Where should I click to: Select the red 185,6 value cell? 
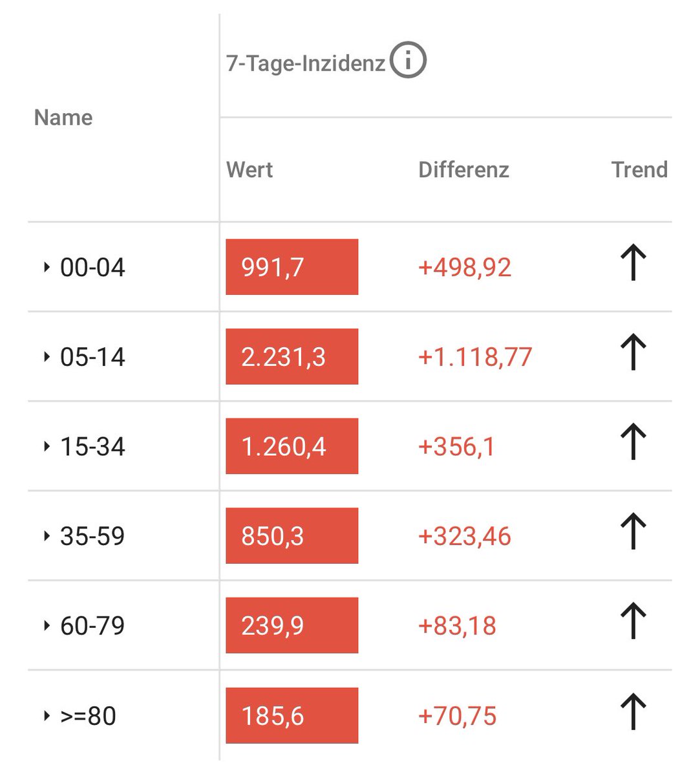click(292, 716)
